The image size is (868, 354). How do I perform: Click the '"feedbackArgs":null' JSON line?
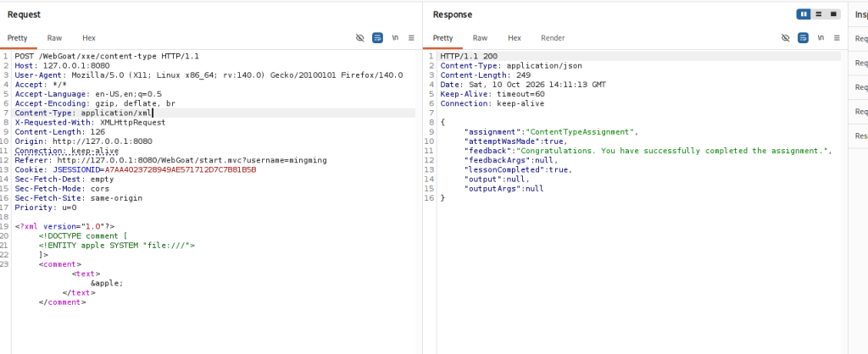511,160
